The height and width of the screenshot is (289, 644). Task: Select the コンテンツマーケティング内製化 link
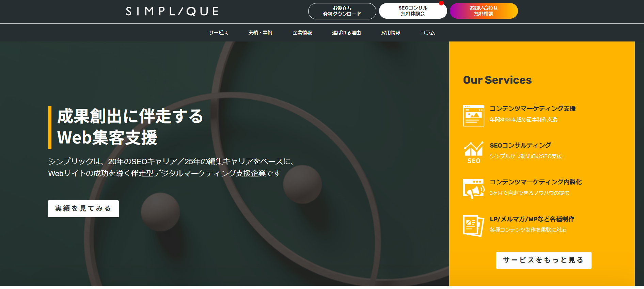pos(535,182)
